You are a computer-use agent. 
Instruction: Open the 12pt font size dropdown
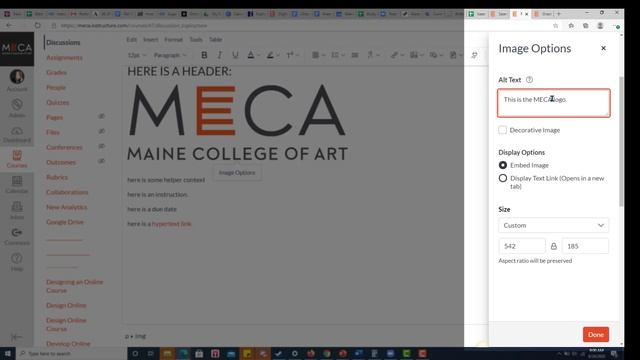tap(137, 55)
